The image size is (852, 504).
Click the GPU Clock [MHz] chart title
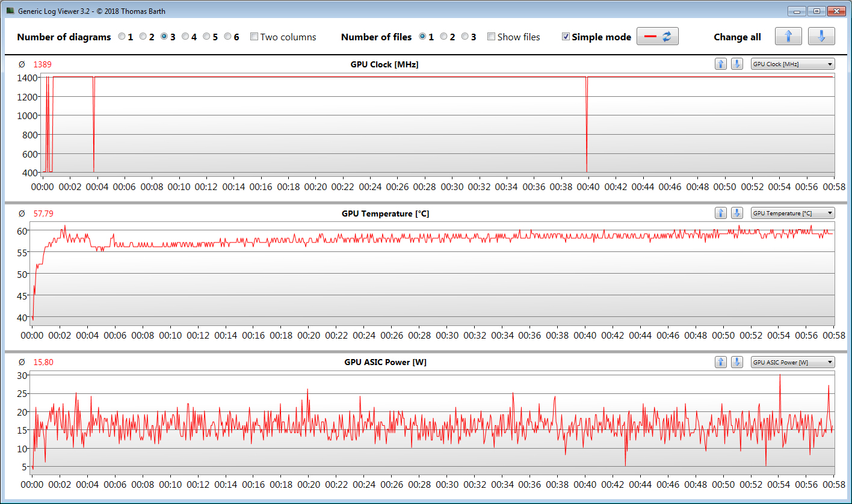384,64
